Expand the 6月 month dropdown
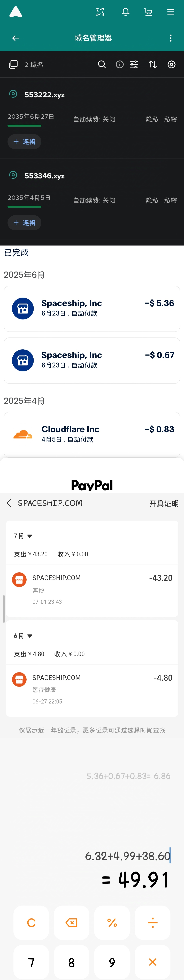This screenshot has height=980, width=184. 23,636
